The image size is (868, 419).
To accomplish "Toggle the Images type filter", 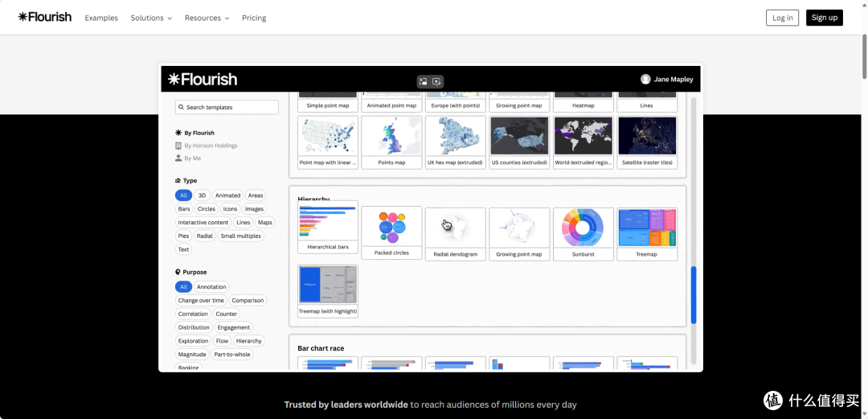I will tap(254, 209).
